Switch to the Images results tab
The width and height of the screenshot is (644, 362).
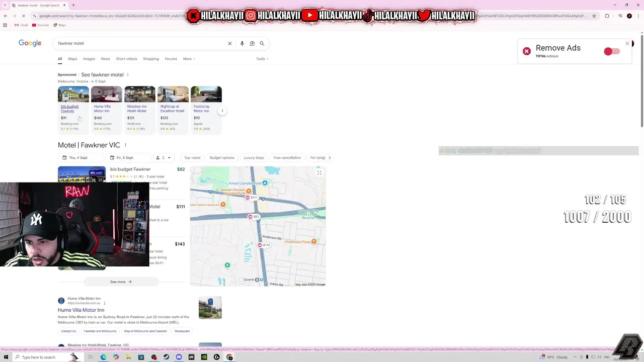tap(89, 59)
